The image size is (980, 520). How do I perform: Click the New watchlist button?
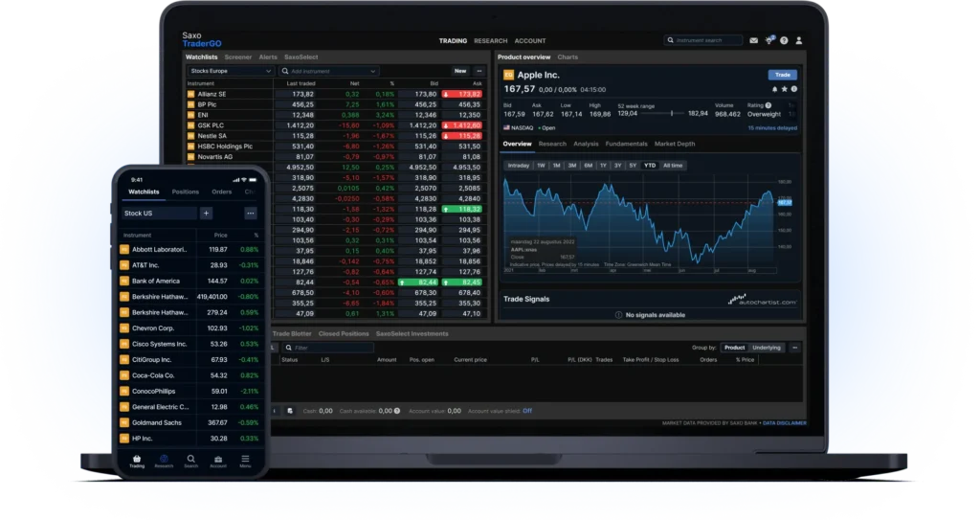[x=460, y=71]
